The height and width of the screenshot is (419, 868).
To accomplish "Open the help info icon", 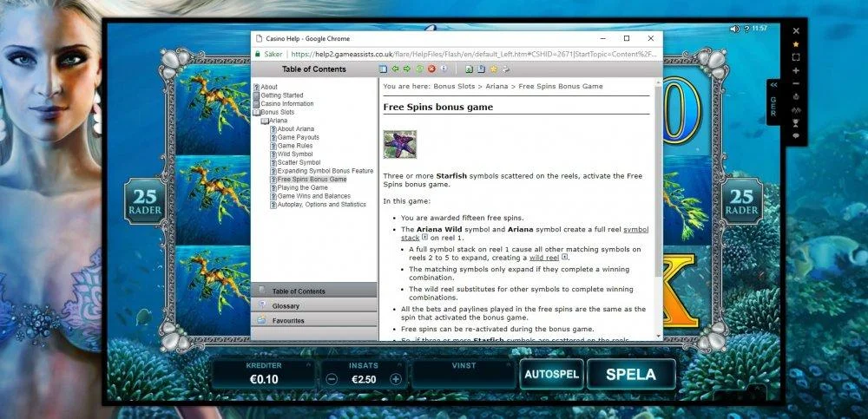I will click(443, 69).
